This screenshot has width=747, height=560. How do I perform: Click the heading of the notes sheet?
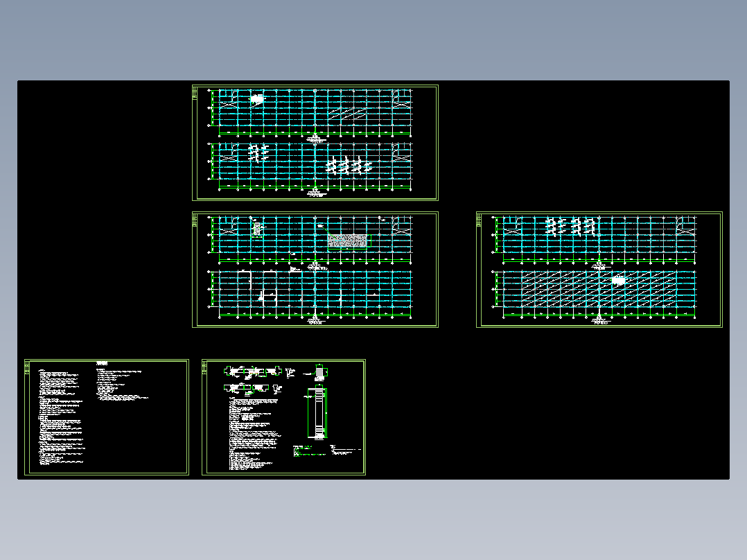(x=102, y=364)
